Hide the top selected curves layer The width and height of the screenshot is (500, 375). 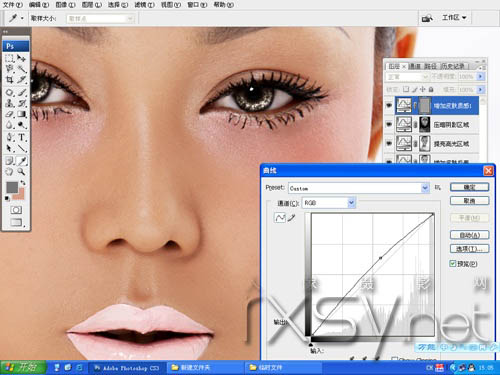click(389, 105)
